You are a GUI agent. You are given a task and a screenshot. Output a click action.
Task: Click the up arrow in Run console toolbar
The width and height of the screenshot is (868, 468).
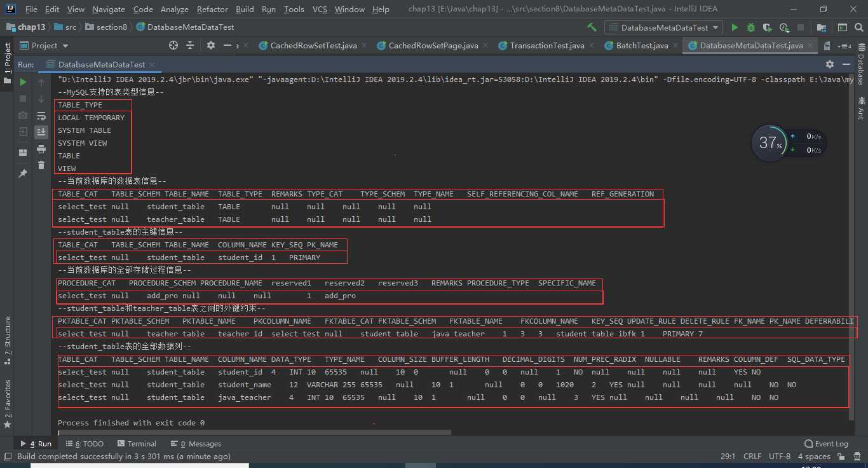[41, 82]
